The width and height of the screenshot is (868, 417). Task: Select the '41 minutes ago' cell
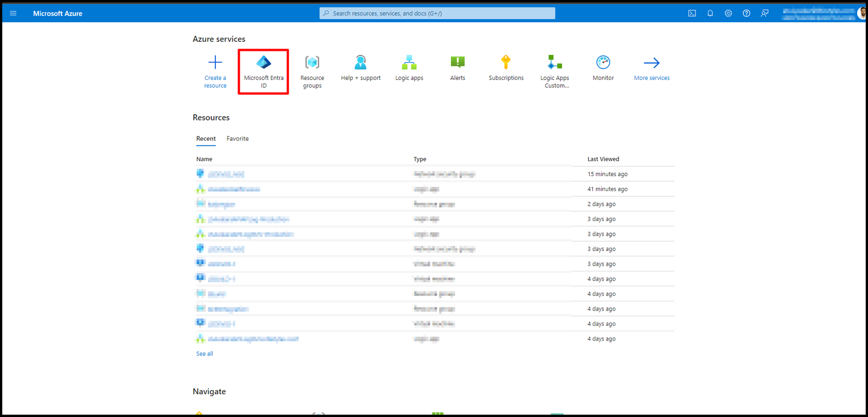[608, 189]
